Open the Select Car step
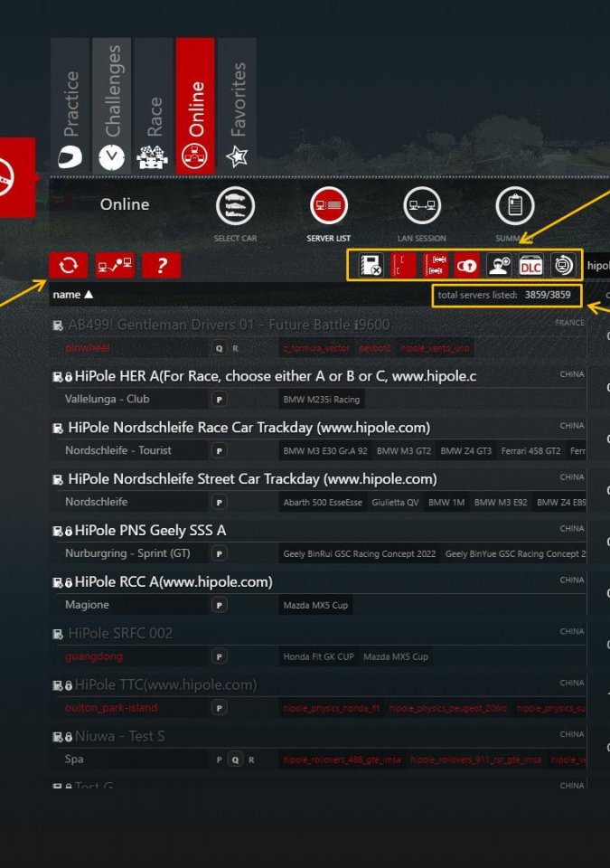This screenshot has width=610, height=868. 235,206
